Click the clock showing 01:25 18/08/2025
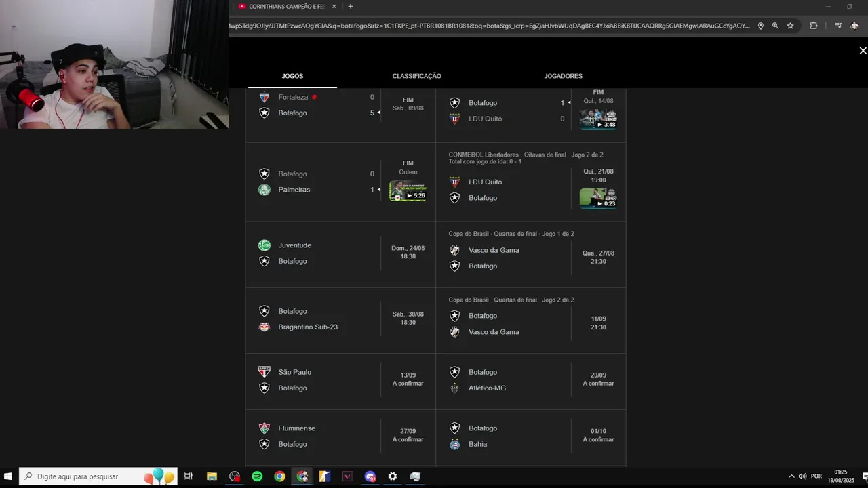 [x=841, y=476]
